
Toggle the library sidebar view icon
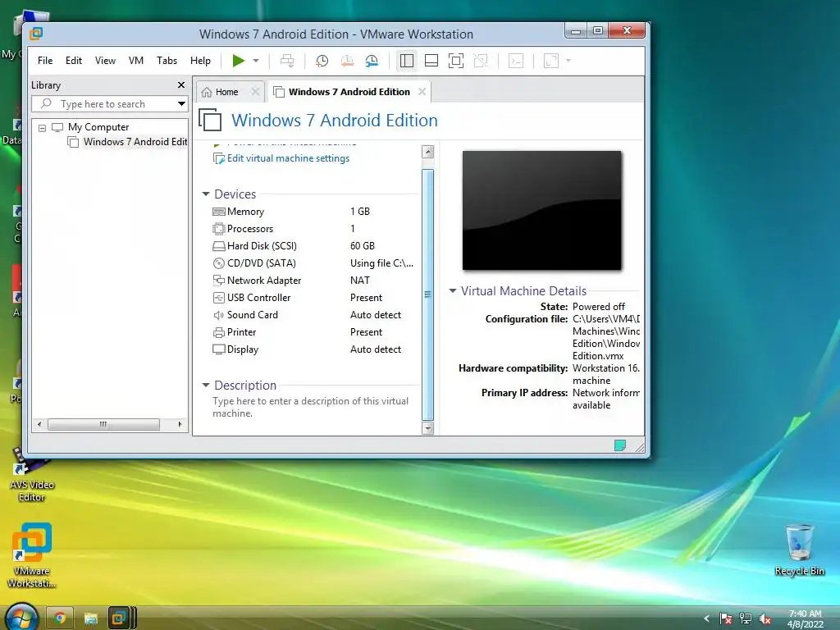[x=407, y=61]
